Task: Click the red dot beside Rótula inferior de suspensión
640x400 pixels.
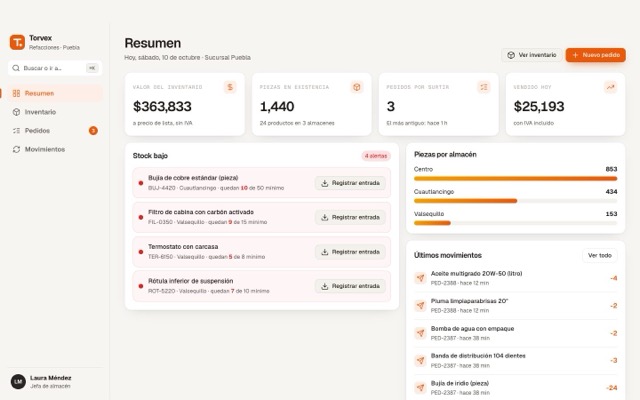Action: tap(141, 286)
